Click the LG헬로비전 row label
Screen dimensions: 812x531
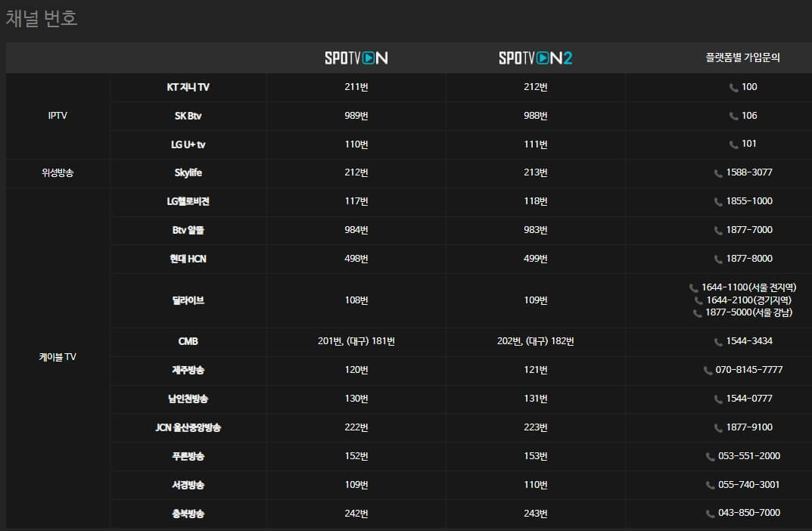pos(188,201)
